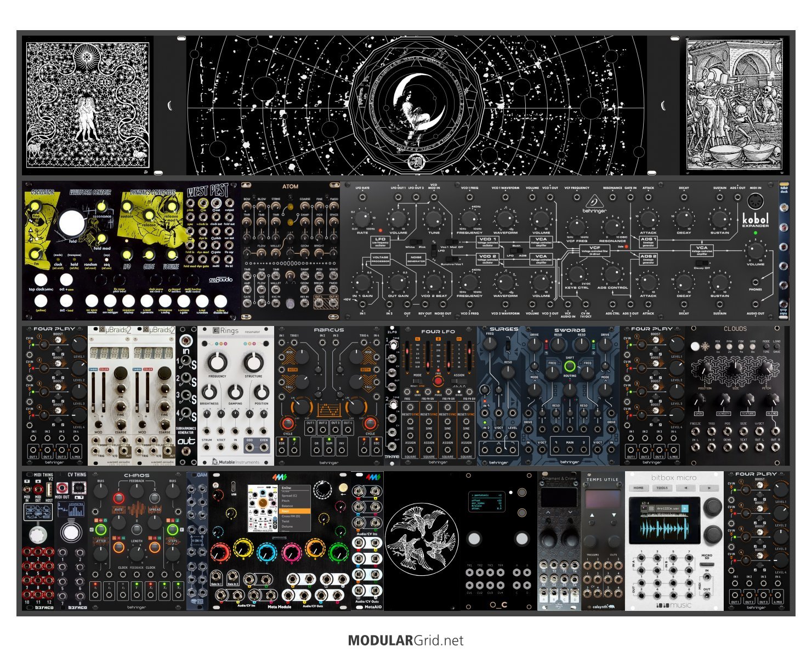
Task: Click the left arrow button on bitbox micro
Action: 686,488
